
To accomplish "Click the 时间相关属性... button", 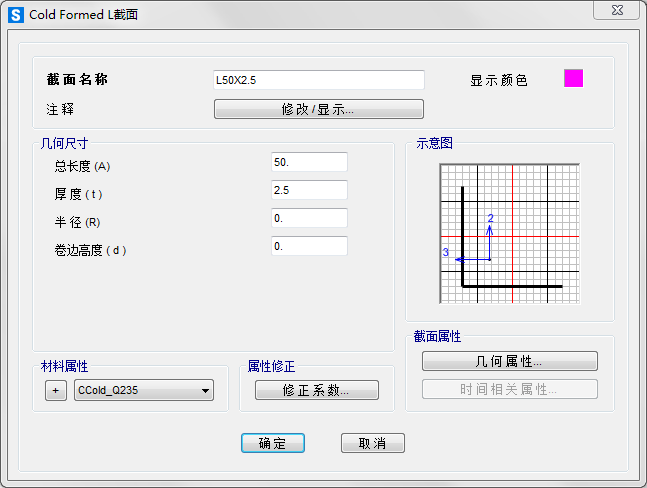I will [509, 389].
